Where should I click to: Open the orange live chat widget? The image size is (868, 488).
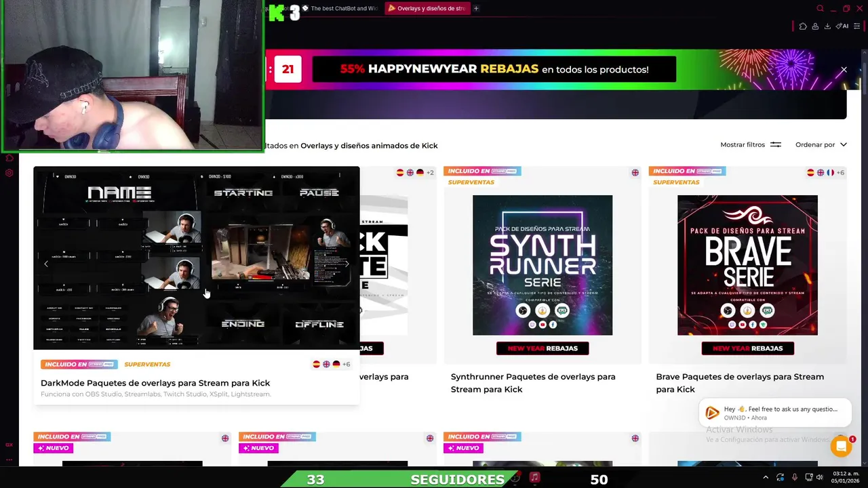pyautogui.click(x=841, y=447)
